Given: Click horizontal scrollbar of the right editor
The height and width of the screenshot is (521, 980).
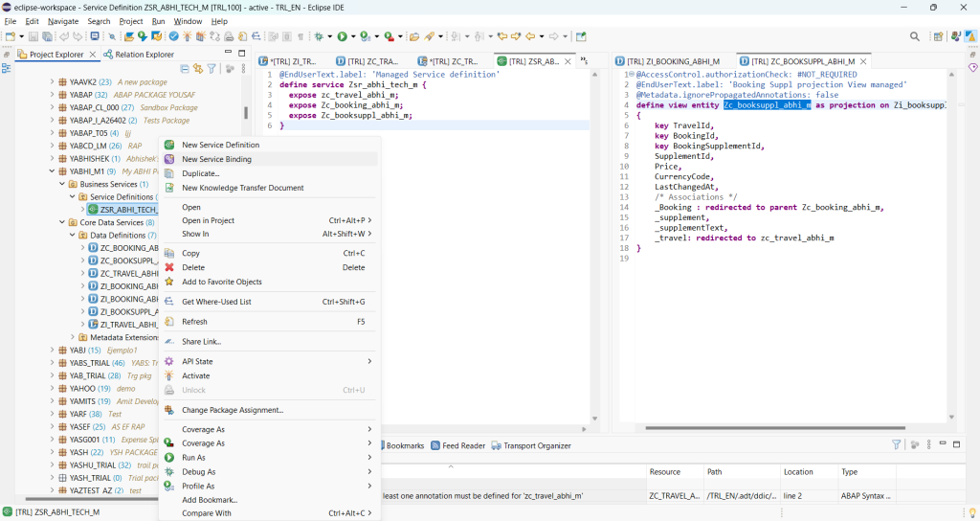Looking at the screenshot, I should click(x=775, y=428).
